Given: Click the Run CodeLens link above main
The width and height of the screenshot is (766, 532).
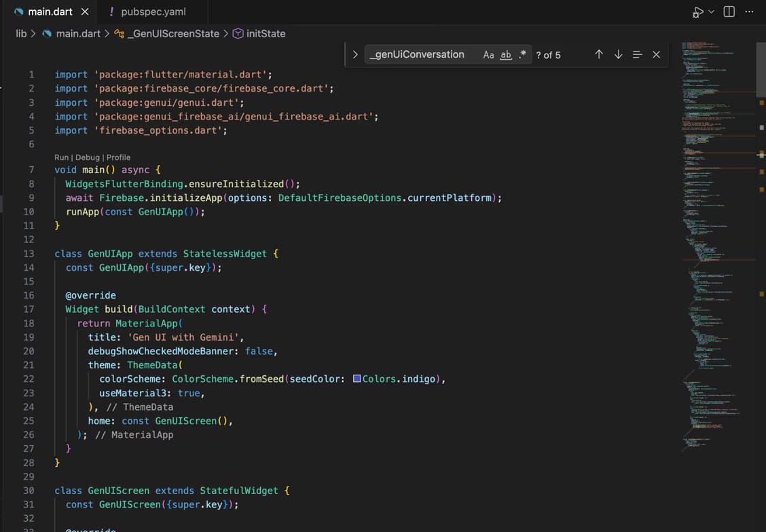Looking at the screenshot, I should click(x=62, y=157).
